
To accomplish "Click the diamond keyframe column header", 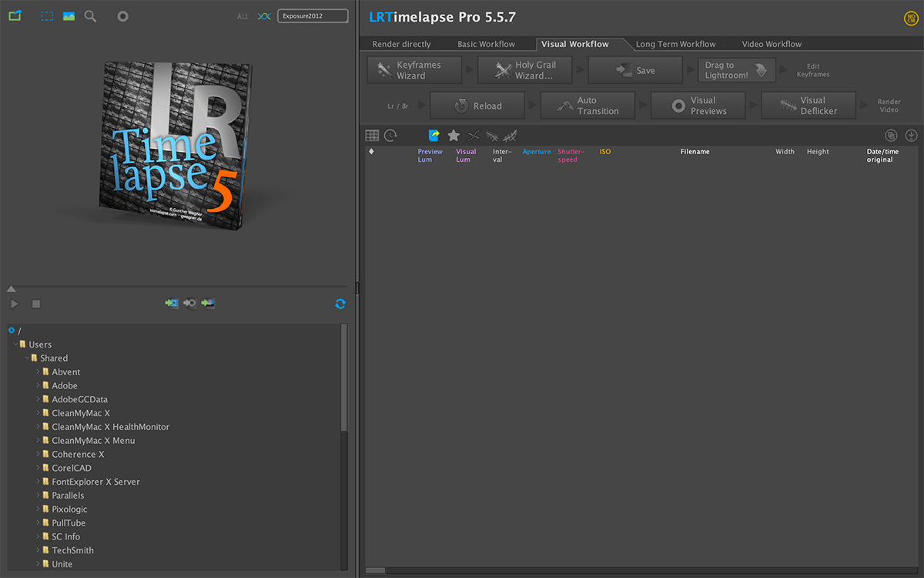I will pyautogui.click(x=371, y=152).
